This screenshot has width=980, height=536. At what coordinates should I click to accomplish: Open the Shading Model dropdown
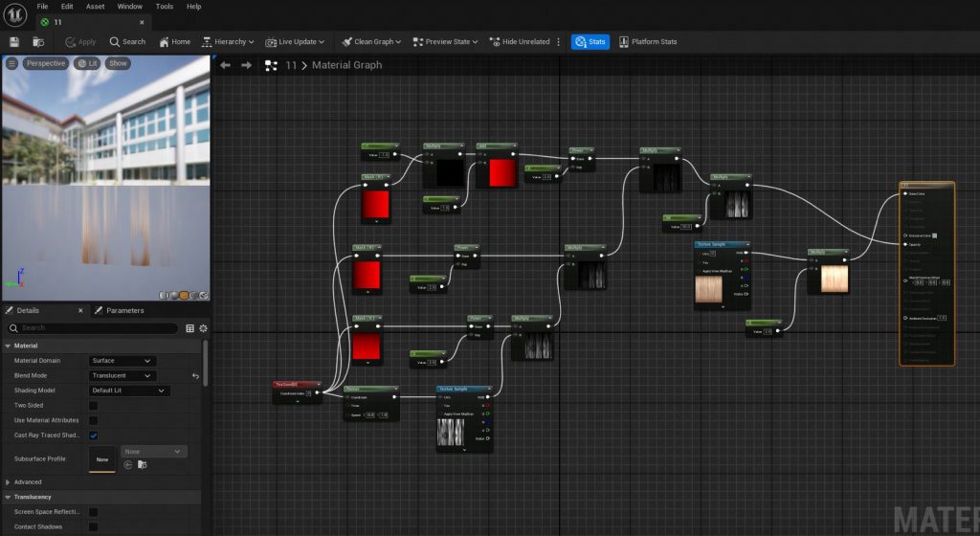click(128, 391)
